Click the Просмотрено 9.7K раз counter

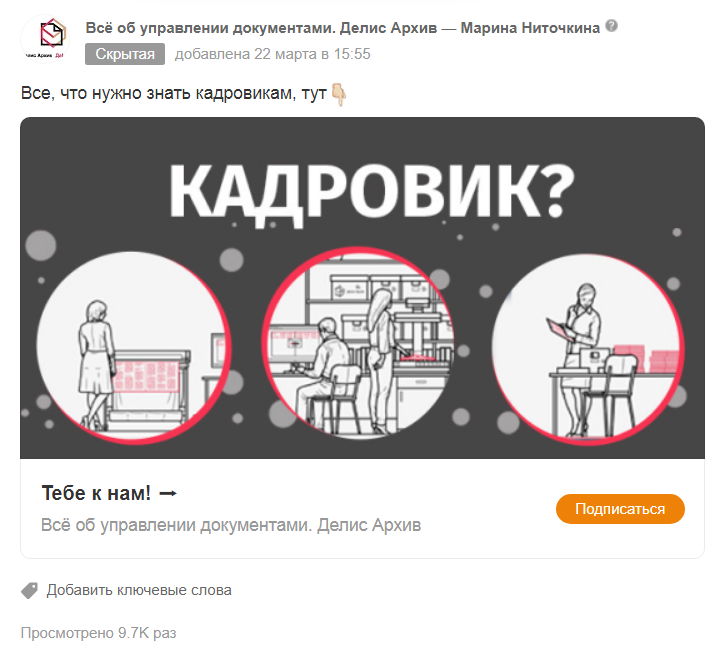pos(98,633)
